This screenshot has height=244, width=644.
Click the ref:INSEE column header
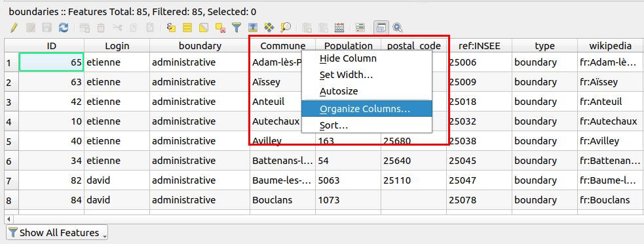(480, 46)
